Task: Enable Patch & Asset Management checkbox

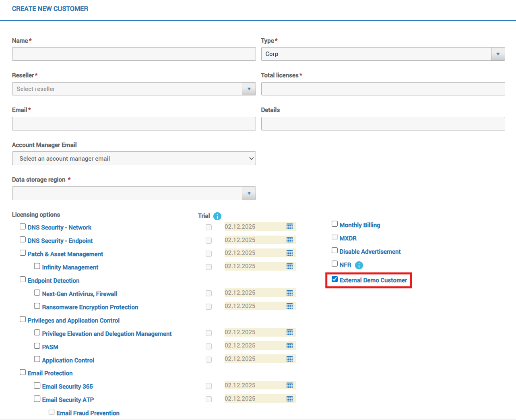Action: point(23,253)
